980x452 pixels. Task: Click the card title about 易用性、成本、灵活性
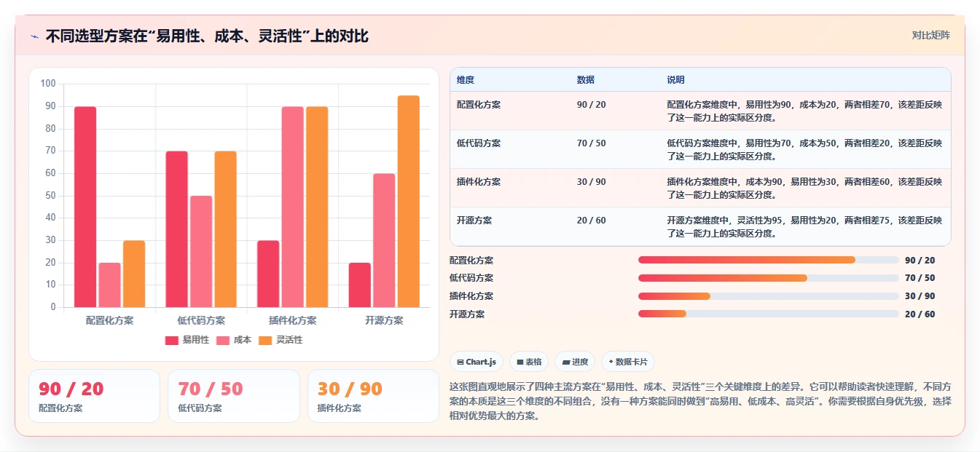point(207,36)
